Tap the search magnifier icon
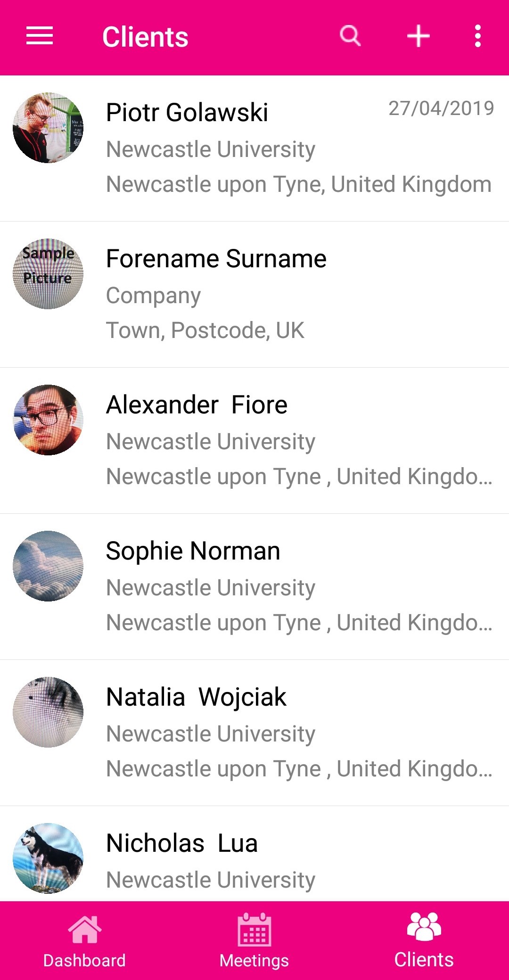This screenshot has width=509, height=980. (x=350, y=36)
